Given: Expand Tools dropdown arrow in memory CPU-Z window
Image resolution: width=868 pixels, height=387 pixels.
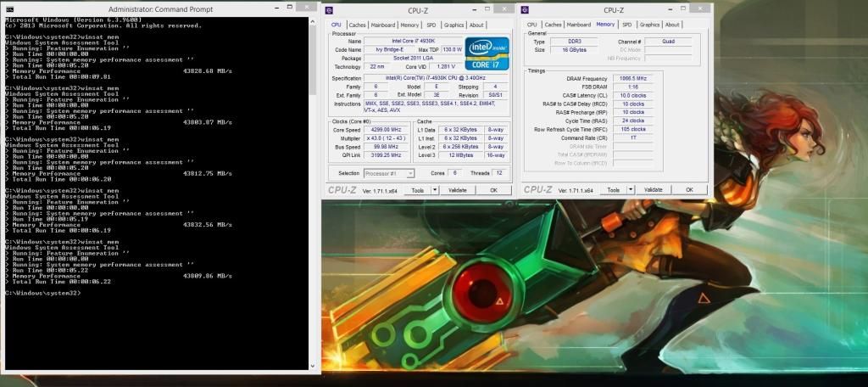Looking at the screenshot, I should 631,190.
